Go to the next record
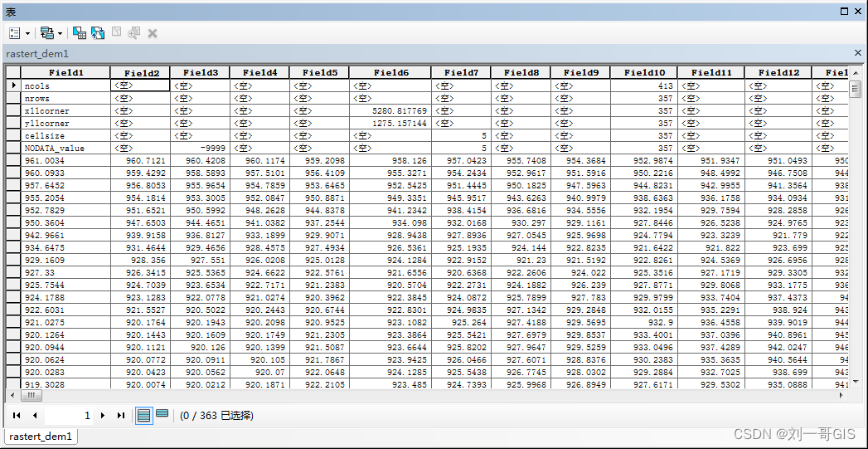Screen dimensions: 868x449 103,415
